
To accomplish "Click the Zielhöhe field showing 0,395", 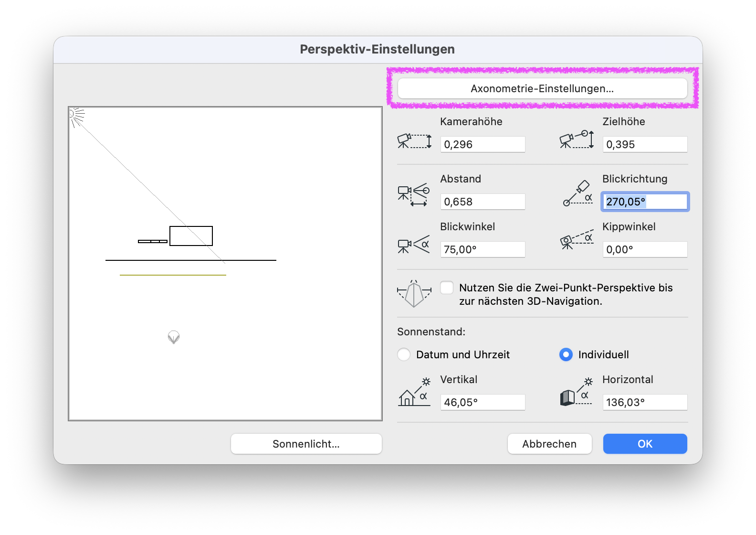I will (x=645, y=144).
